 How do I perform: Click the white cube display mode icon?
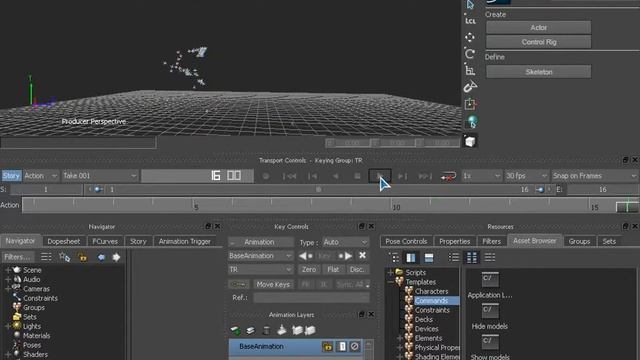pos(470,142)
